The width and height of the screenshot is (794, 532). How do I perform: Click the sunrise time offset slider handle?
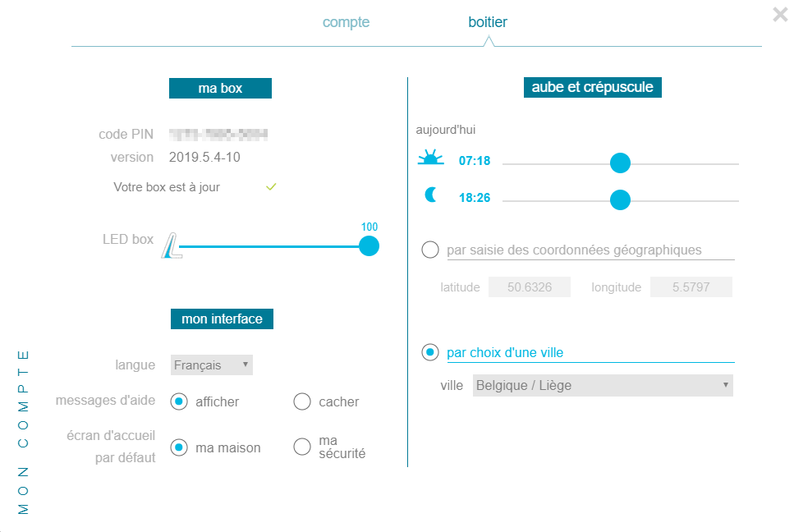(x=620, y=163)
